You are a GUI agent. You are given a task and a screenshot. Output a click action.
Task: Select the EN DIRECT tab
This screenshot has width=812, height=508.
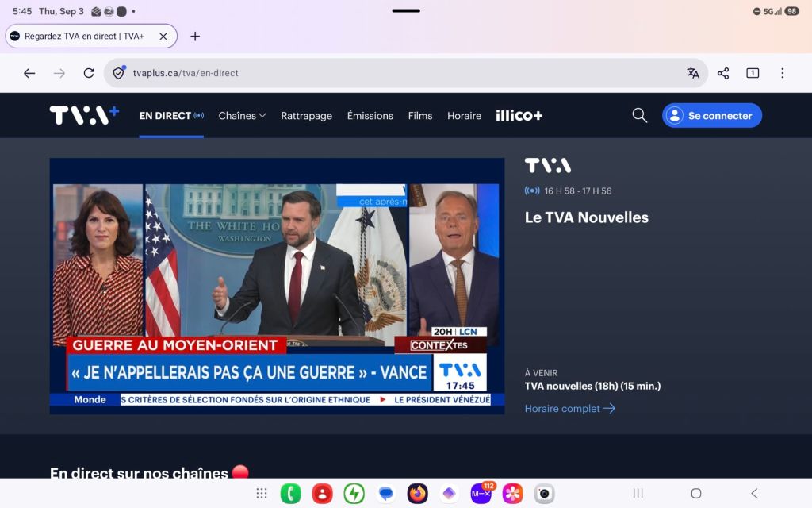(x=171, y=116)
